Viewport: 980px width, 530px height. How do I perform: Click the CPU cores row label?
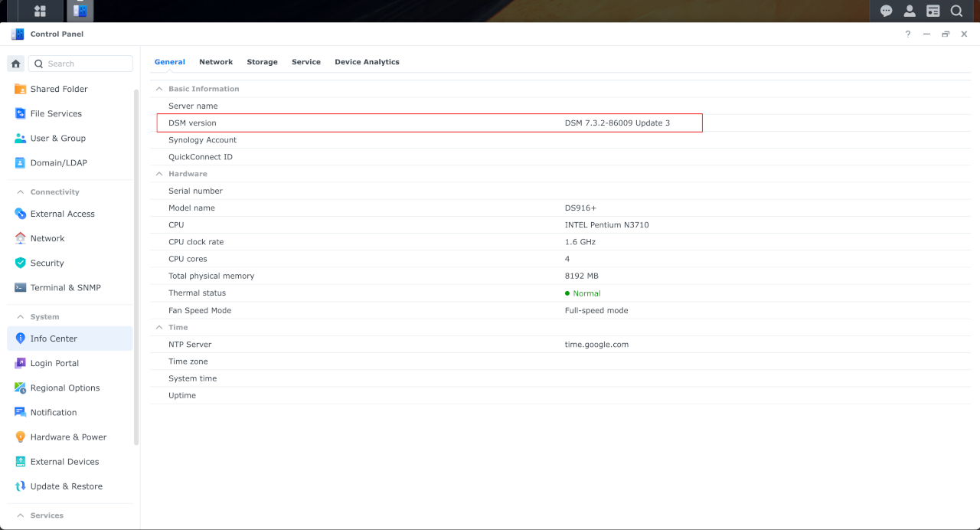pos(188,259)
